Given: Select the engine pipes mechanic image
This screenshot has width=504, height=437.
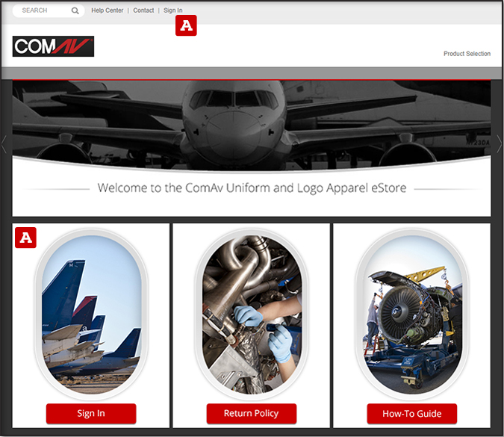Looking at the screenshot, I should click(x=252, y=314).
